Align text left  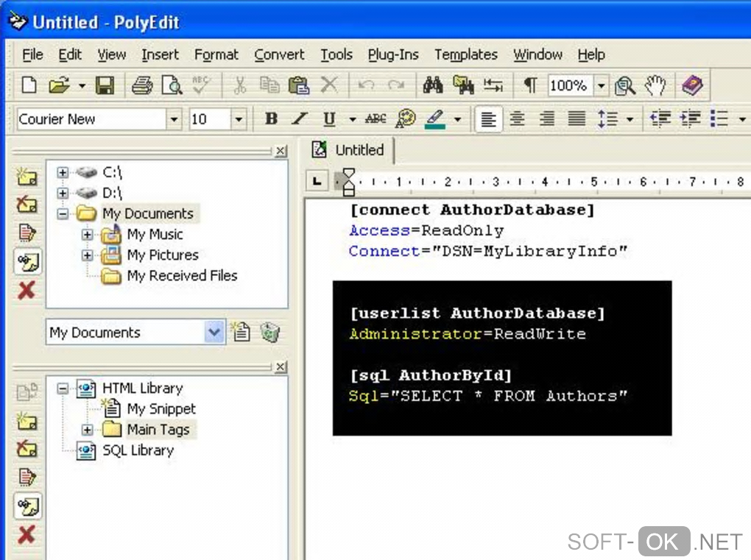click(x=488, y=118)
